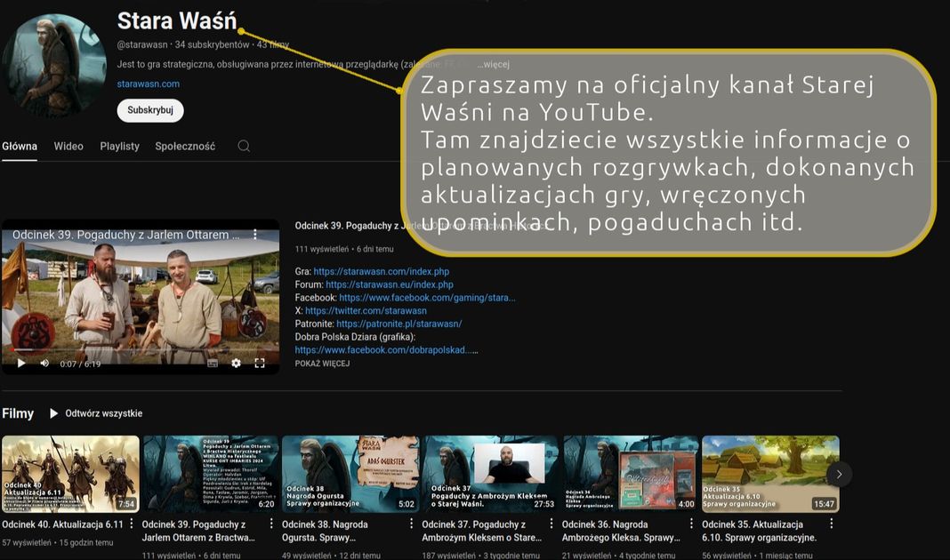
Task: Toggle subtitles in the featured video player
Action: point(213,363)
